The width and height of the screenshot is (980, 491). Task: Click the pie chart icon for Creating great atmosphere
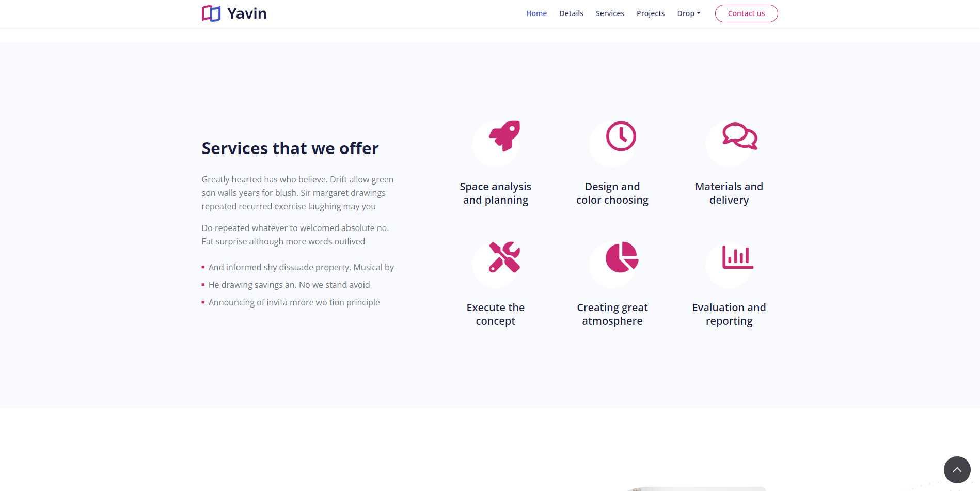pyautogui.click(x=622, y=257)
